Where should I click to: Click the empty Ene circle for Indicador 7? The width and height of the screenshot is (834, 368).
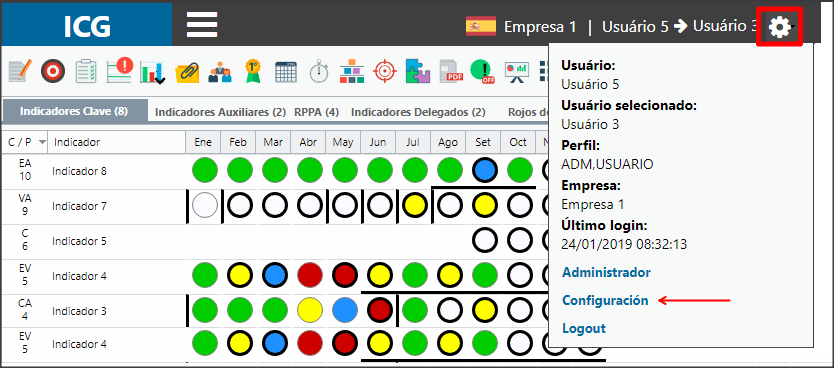click(205, 205)
